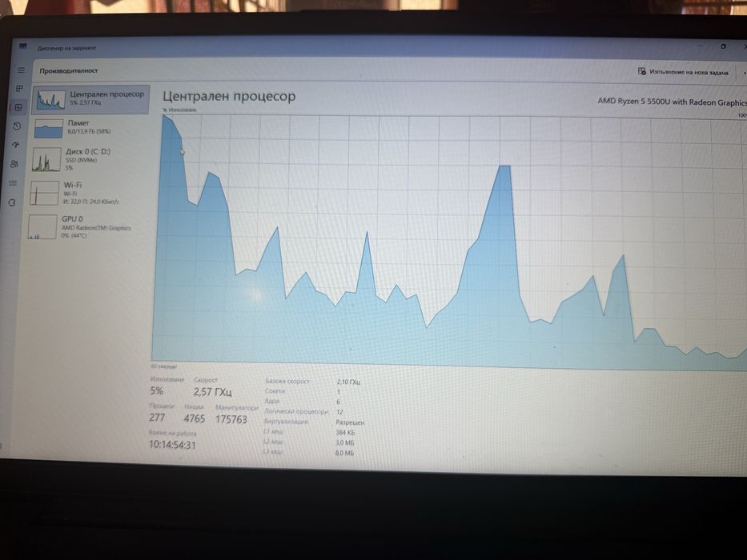
Task: Select the Performance page icon in sidebar
Action: 18,107
